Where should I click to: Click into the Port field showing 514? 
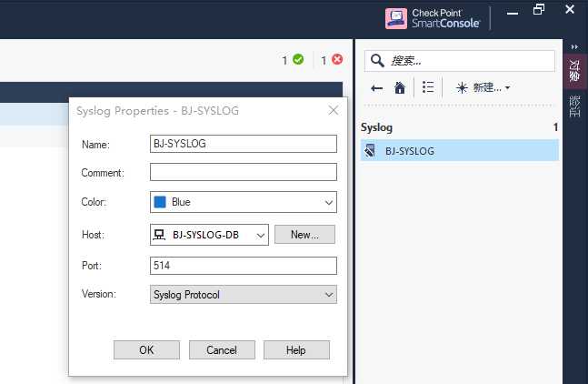tap(244, 266)
